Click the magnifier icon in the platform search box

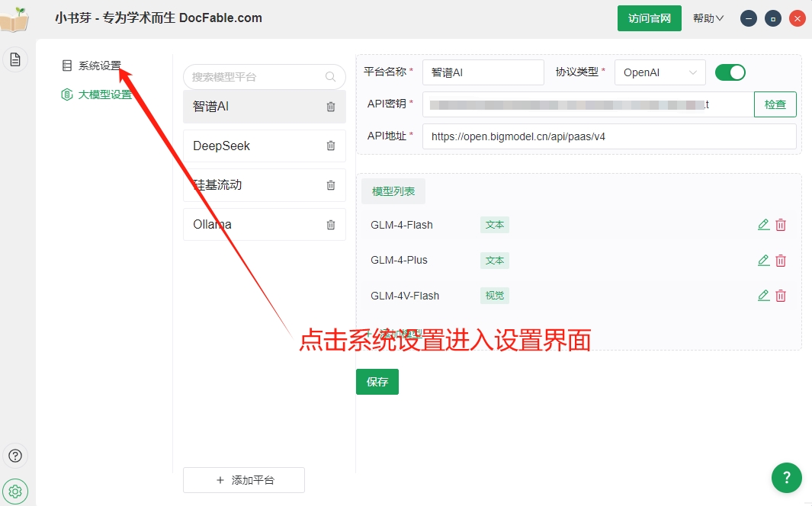[330, 77]
